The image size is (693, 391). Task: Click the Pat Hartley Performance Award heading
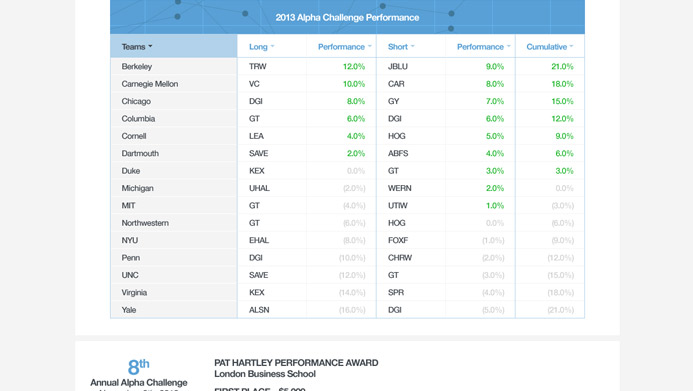[296, 363]
